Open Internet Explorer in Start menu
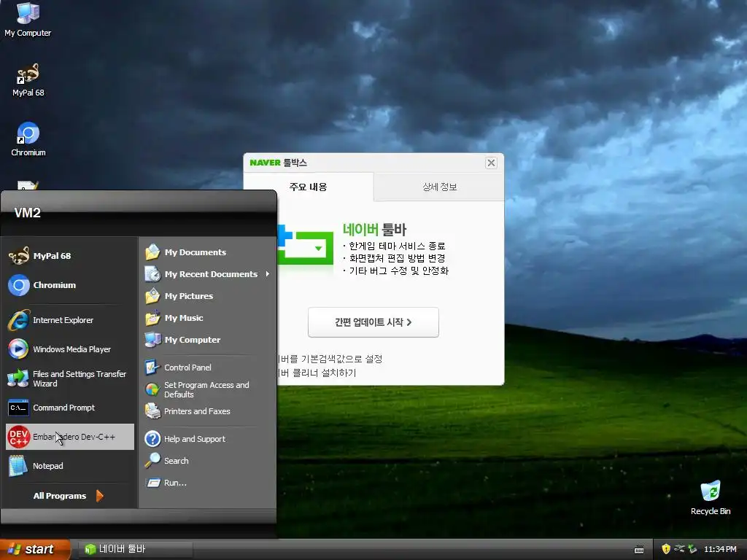Viewport: 747px width, 560px height. tap(70, 320)
